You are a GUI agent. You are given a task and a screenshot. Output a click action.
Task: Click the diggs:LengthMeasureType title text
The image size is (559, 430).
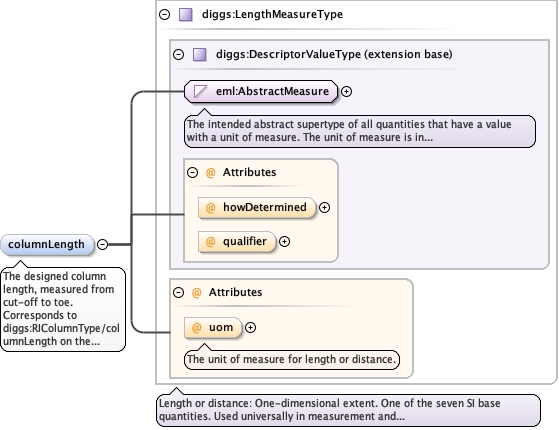(272, 15)
